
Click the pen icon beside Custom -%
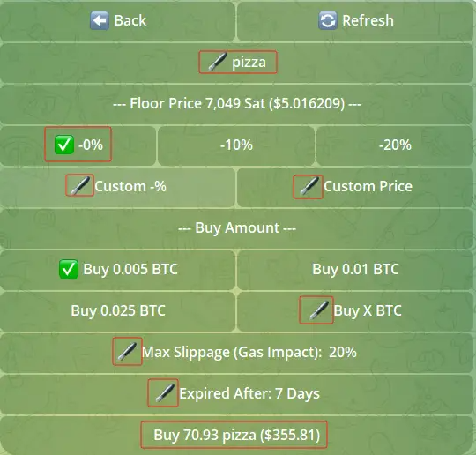[80, 185]
